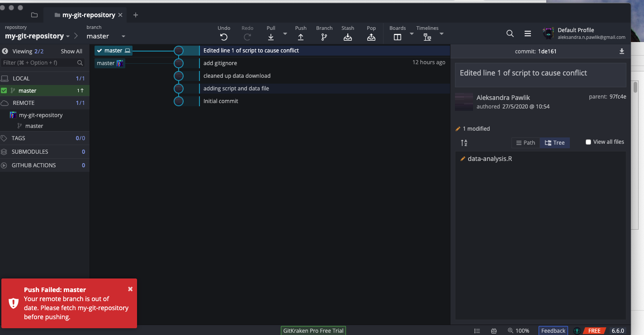Click the Redo toolbar icon
Viewport: 644px width, 335px height.
pos(247,37)
